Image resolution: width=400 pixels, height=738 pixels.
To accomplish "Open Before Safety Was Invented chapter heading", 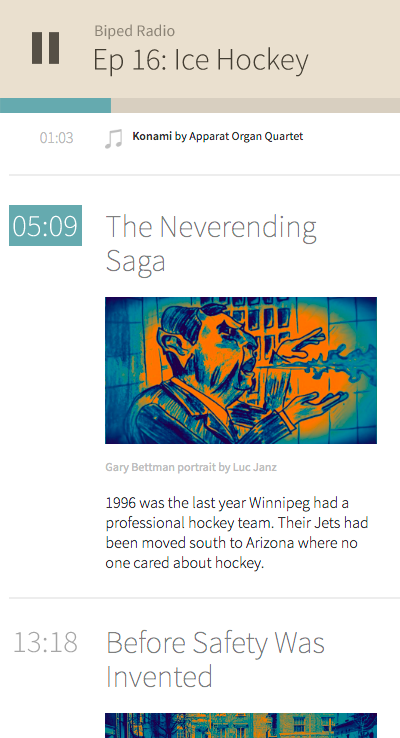I will pos(215,659).
